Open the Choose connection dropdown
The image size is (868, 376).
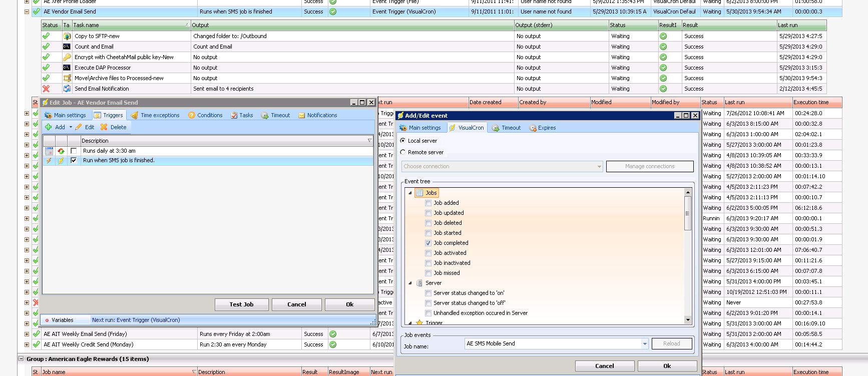(x=599, y=166)
